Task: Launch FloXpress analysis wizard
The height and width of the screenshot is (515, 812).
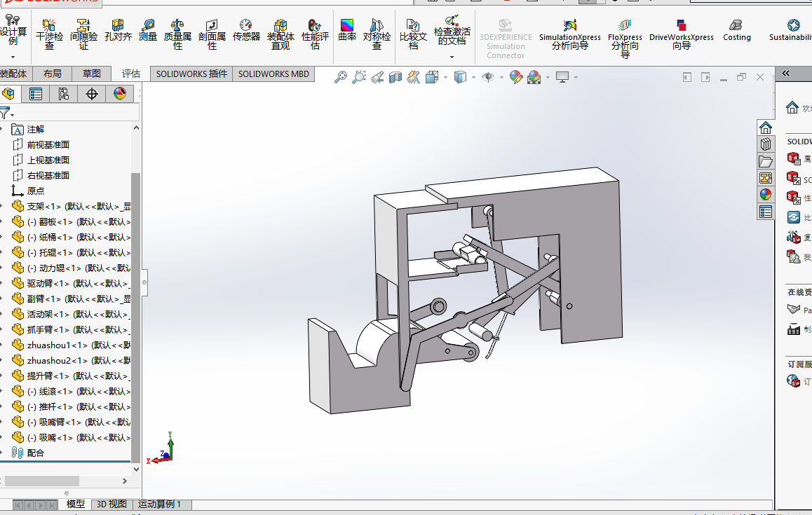Action: (x=625, y=39)
